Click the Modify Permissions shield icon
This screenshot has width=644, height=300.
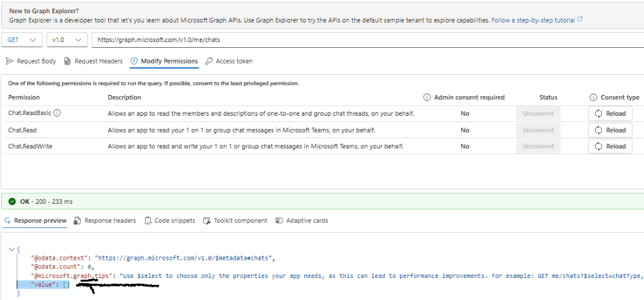134,61
